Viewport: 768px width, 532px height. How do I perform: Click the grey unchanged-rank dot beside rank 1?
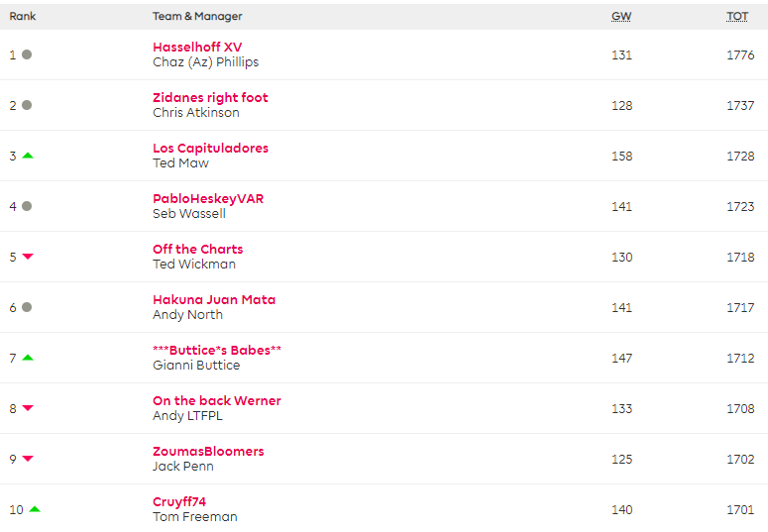pyautogui.click(x=27, y=54)
